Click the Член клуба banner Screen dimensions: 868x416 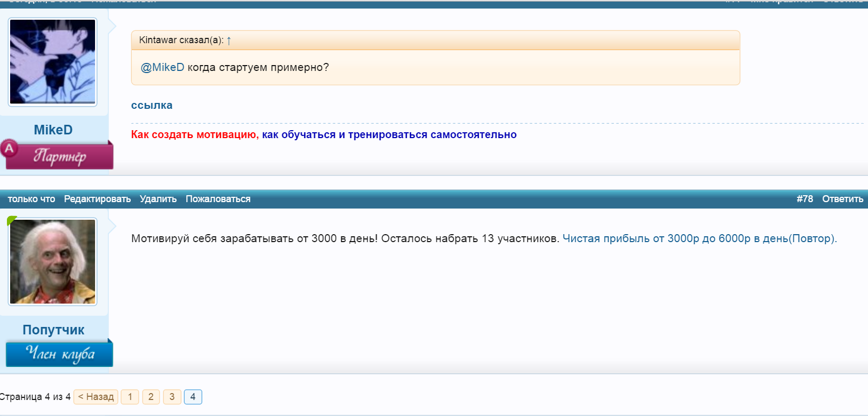click(x=60, y=354)
